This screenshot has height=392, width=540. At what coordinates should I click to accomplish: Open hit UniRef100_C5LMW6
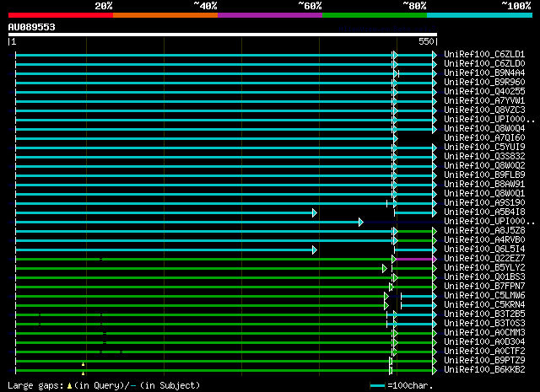click(x=484, y=296)
